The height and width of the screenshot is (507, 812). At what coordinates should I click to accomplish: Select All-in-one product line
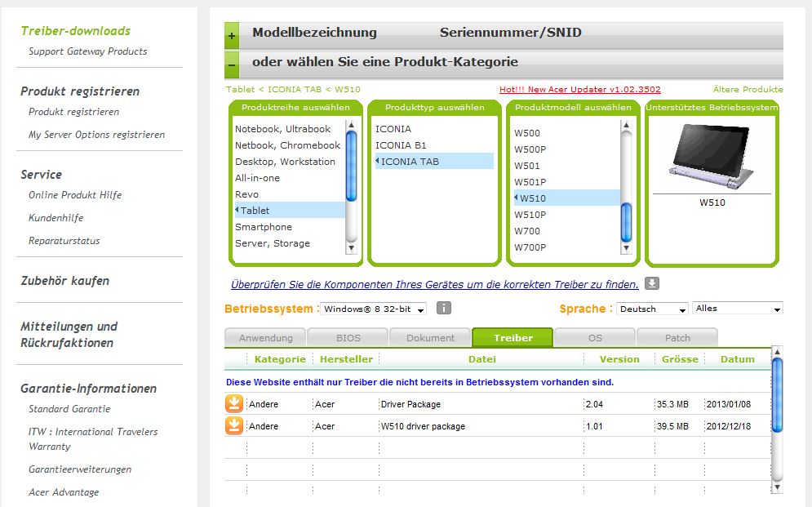click(257, 178)
